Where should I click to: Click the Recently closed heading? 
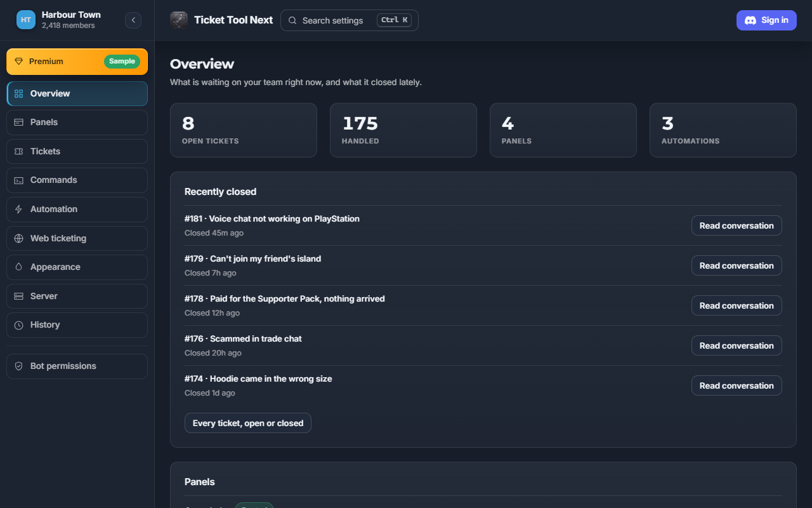click(x=220, y=191)
